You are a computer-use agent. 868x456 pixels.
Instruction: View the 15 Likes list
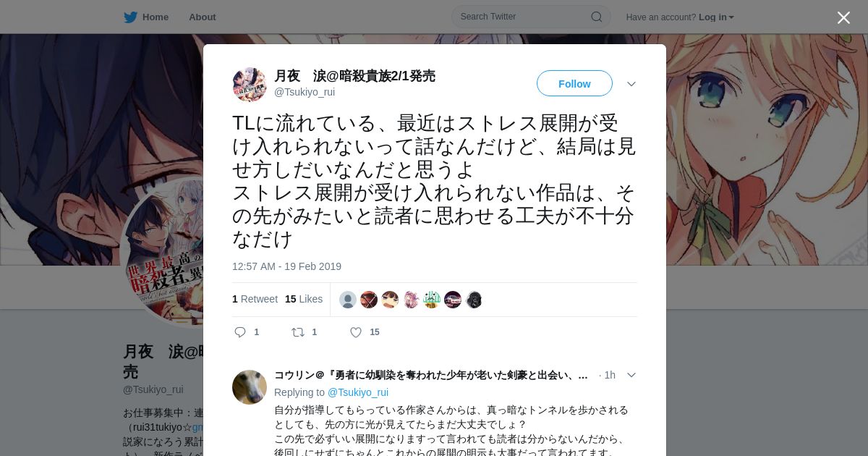point(304,299)
